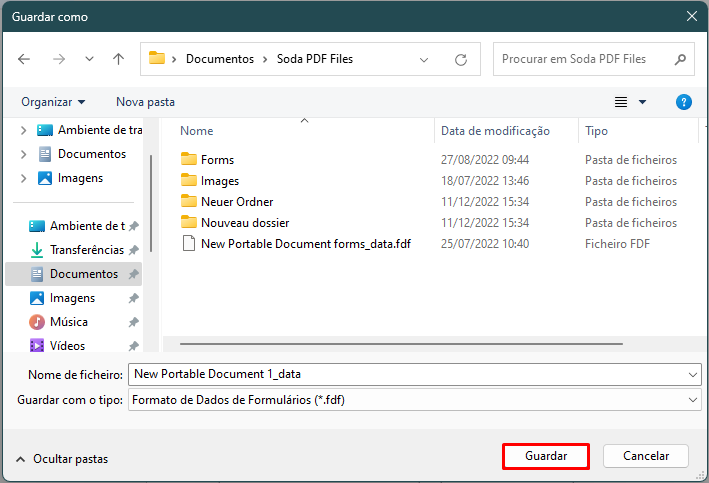Expand the Documentos tree node

[24, 154]
